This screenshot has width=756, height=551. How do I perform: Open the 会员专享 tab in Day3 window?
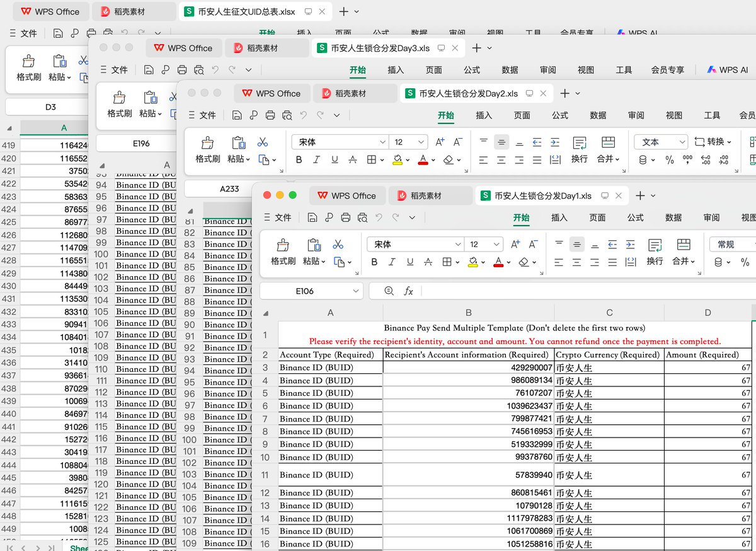click(667, 70)
